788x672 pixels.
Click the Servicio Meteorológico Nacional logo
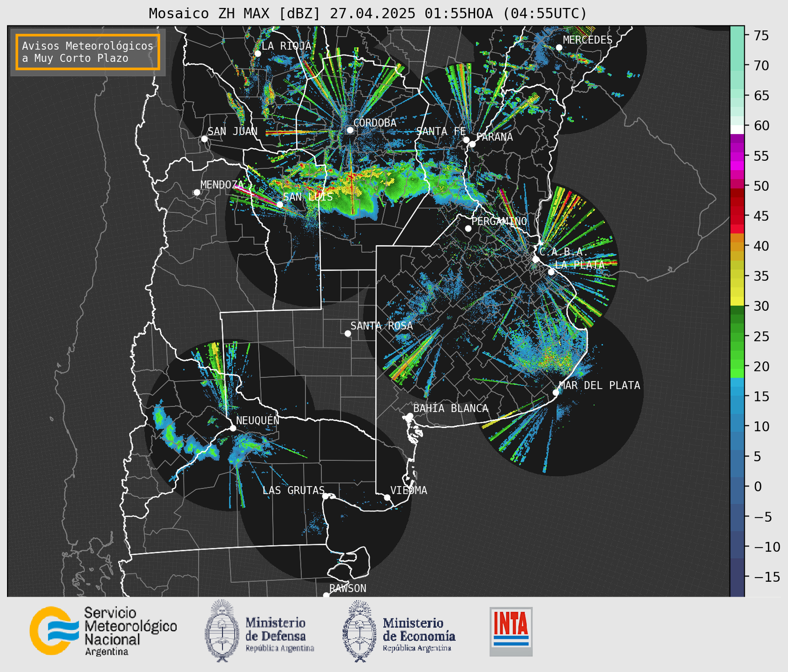click(x=103, y=631)
